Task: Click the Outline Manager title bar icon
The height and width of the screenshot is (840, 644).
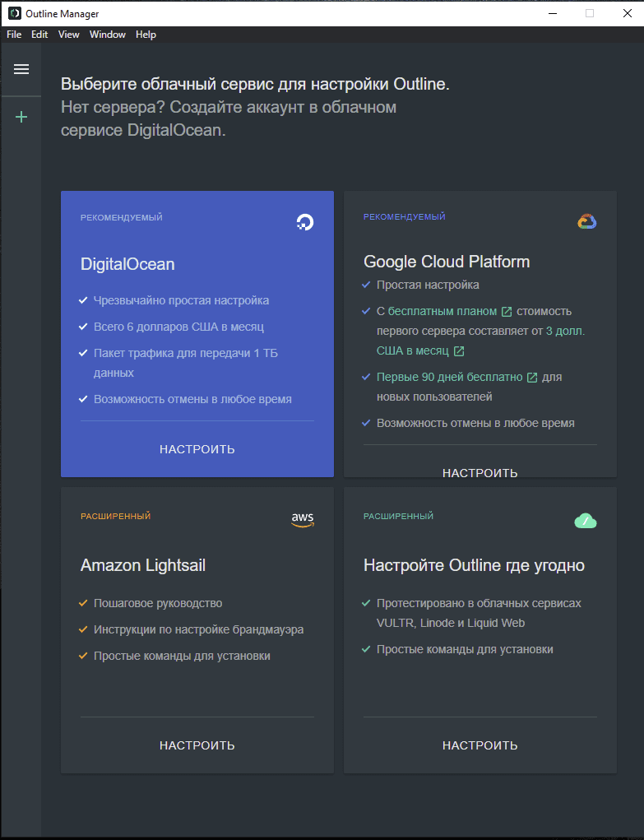Action: click(15, 13)
